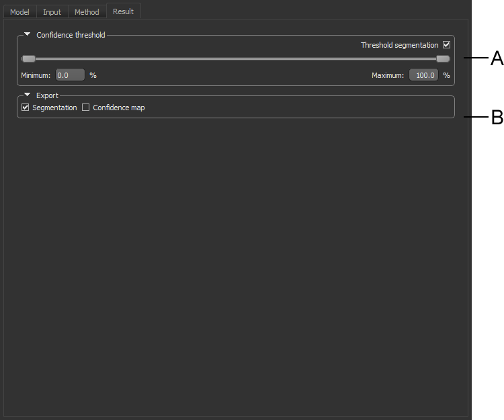504x420 pixels.
Task: Click the minimum handle of the confidence slider
Action: (x=28, y=59)
